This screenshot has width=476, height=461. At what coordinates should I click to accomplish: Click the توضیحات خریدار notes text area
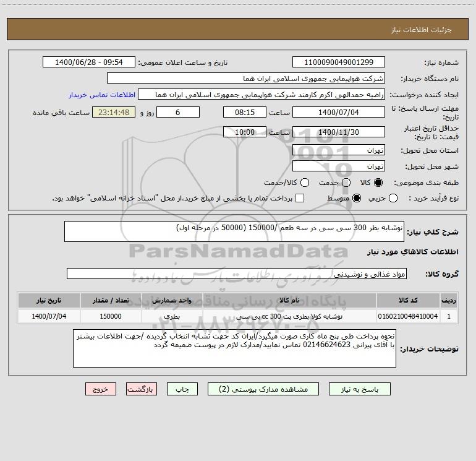click(234, 348)
